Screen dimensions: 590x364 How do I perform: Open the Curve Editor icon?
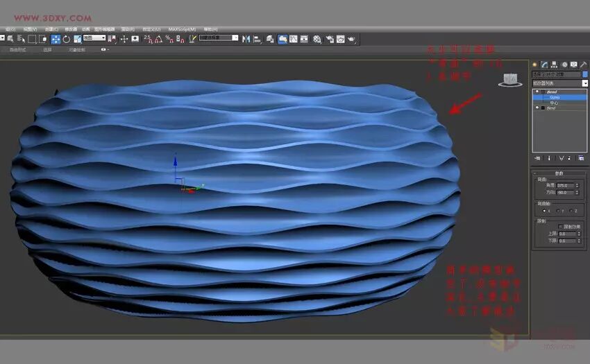click(293, 39)
